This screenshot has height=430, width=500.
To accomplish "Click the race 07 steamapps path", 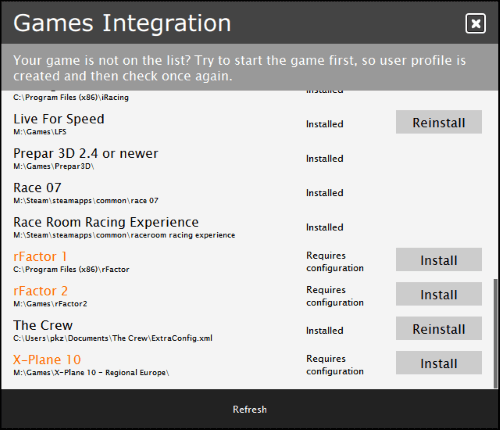I will (86, 201).
